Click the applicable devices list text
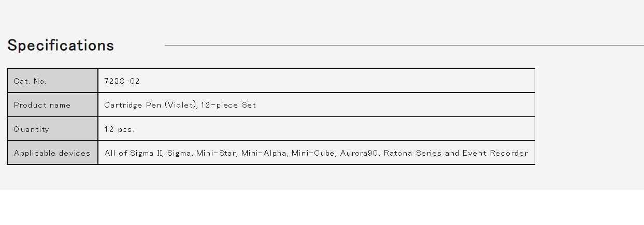The height and width of the screenshot is (225, 644). [x=316, y=153]
